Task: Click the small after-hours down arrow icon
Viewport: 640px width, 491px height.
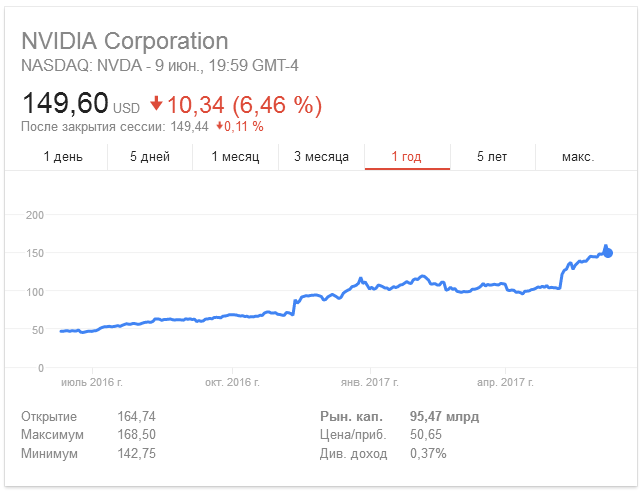Action: tap(220, 127)
